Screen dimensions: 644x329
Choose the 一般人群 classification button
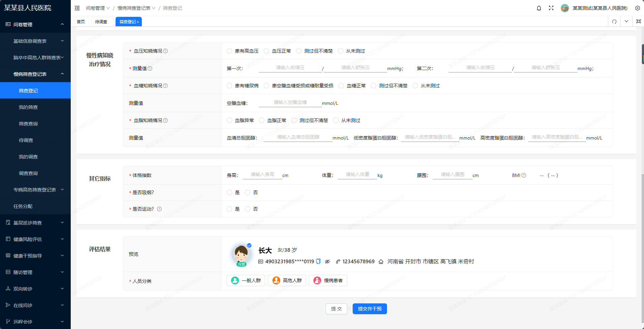point(246,280)
